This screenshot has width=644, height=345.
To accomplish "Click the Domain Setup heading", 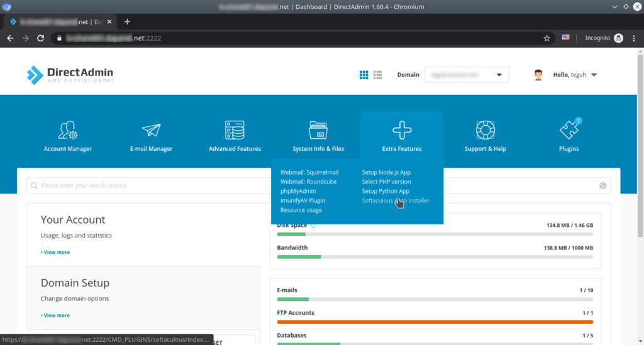I will pos(75,283).
